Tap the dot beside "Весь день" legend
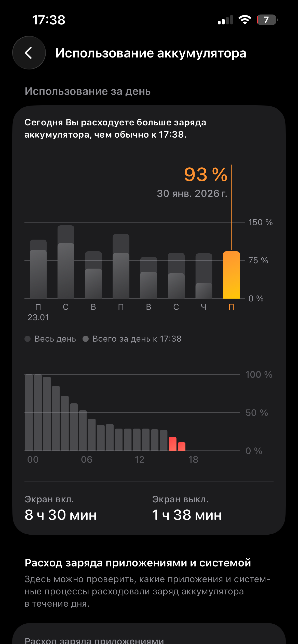This screenshot has height=644, width=298. coord(28,339)
